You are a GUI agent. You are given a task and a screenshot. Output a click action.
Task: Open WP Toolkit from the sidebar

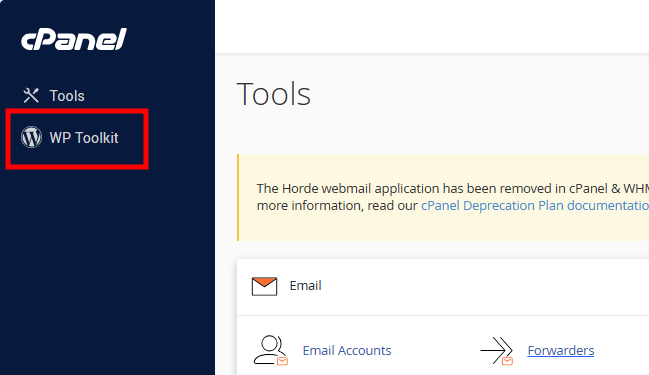pos(84,138)
